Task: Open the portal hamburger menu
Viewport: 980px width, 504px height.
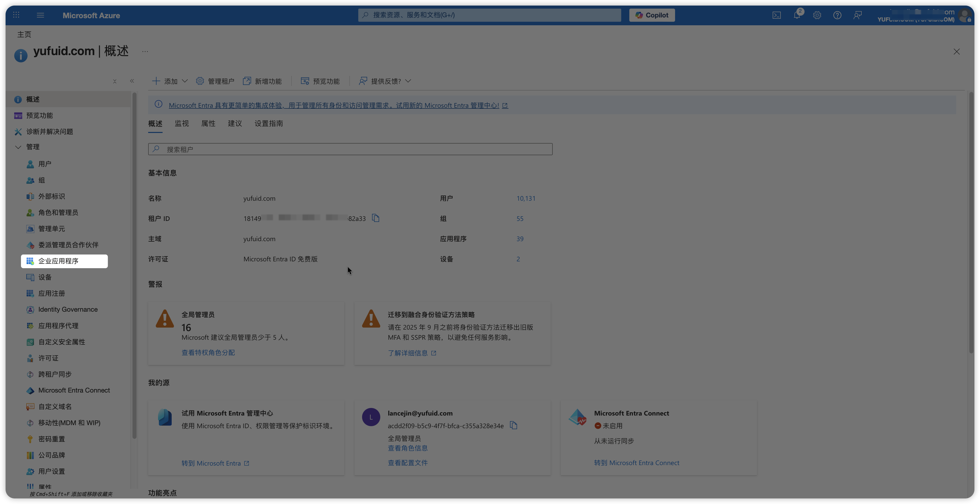Action: click(x=40, y=15)
